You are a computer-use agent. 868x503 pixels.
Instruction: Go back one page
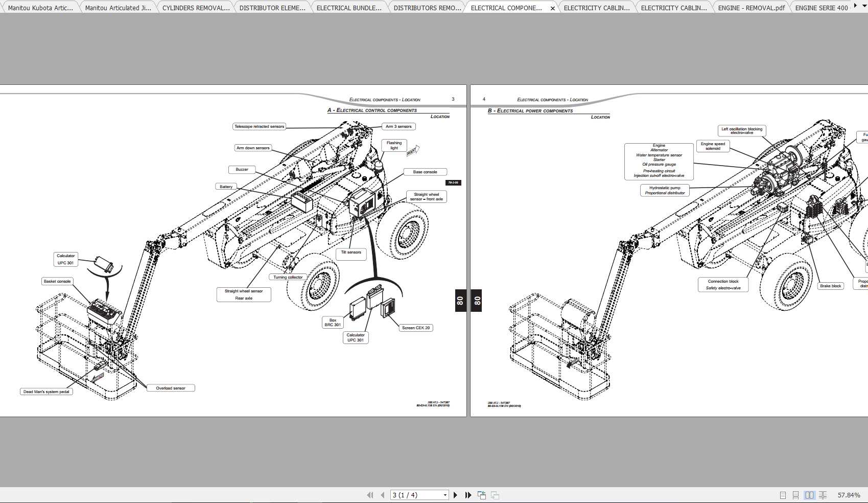click(382, 494)
